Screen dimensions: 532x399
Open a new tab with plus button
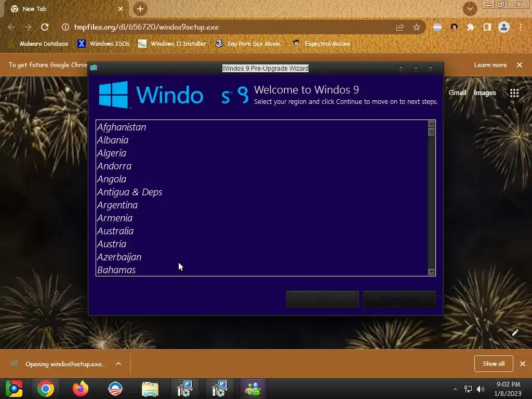click(140, 9)
